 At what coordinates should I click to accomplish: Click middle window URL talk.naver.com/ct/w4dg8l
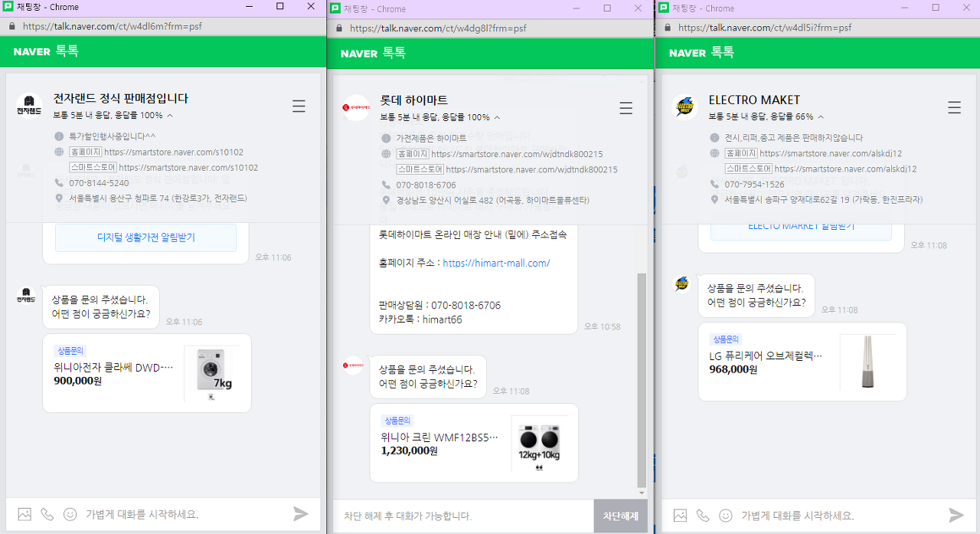point(439,28)
